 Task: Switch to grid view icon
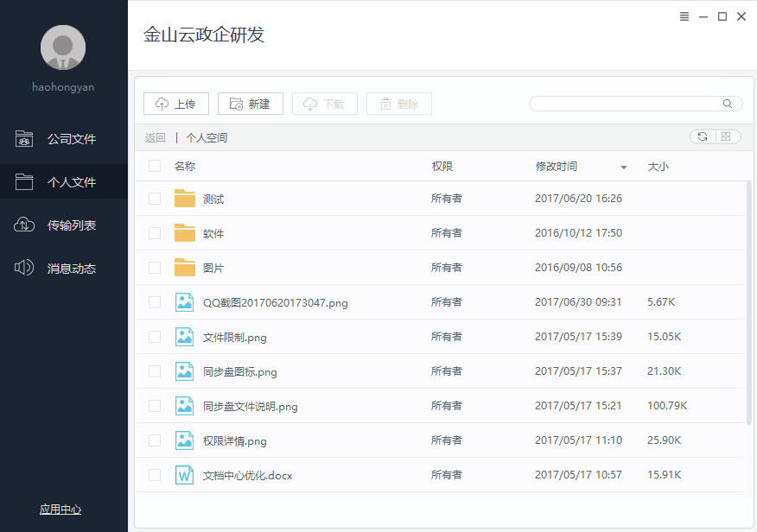(726, 137)
